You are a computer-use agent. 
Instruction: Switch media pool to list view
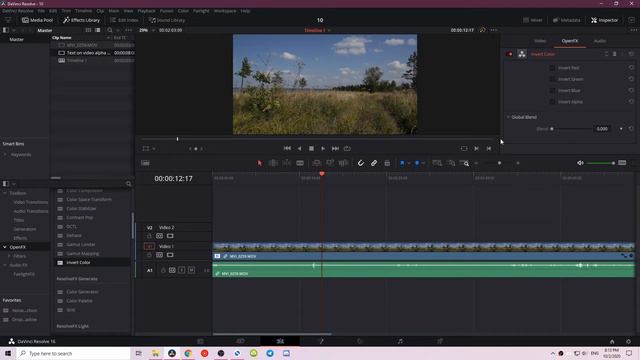point(98,30)
